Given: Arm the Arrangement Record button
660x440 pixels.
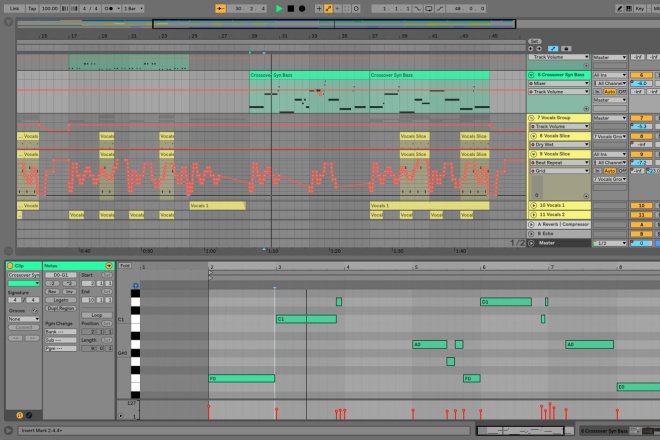Looking at the screenshot, I should click(302, 8).
